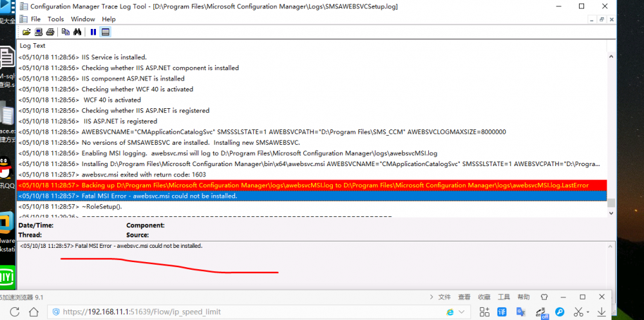
Task: Select red 'Backing up' error log line
Action: coord(312,185)
